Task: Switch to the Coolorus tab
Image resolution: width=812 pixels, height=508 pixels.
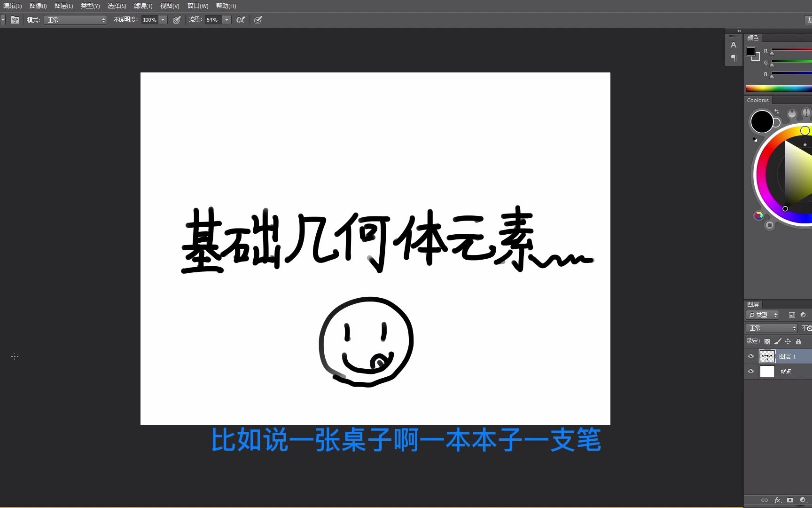Action: click(x=757, y=100)
